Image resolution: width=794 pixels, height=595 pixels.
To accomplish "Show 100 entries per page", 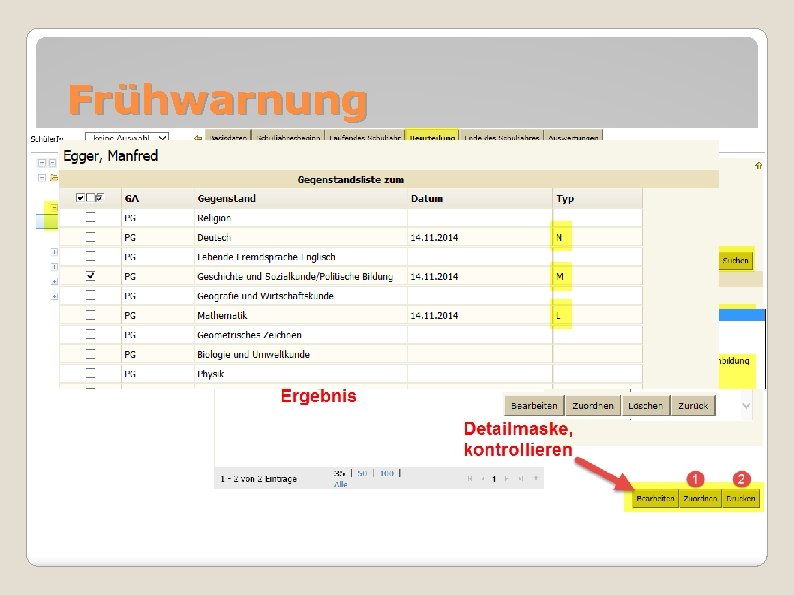I will coord(387,473).
